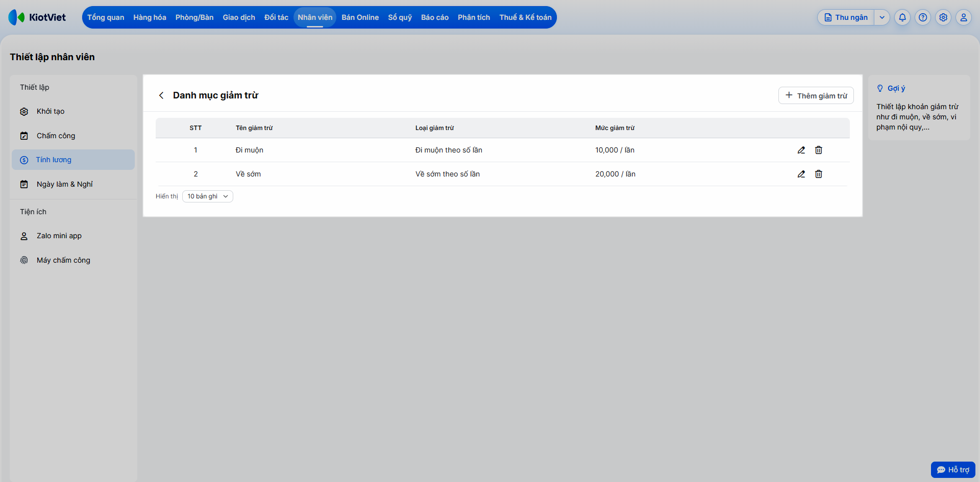The image size is (980, 482).
Task: Click the Máy chấm công fingerprint icon
Action: coord(24,260)
